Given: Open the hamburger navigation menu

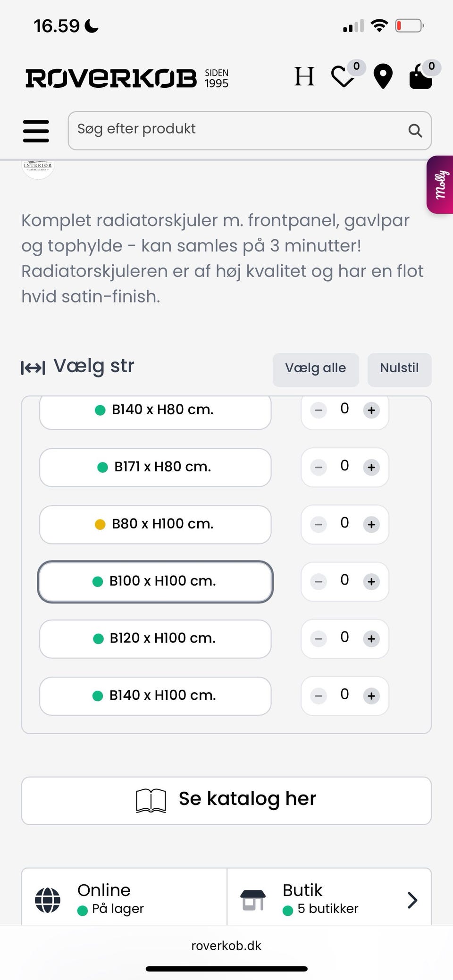Looking at the screenshot, I should [36, 131].
